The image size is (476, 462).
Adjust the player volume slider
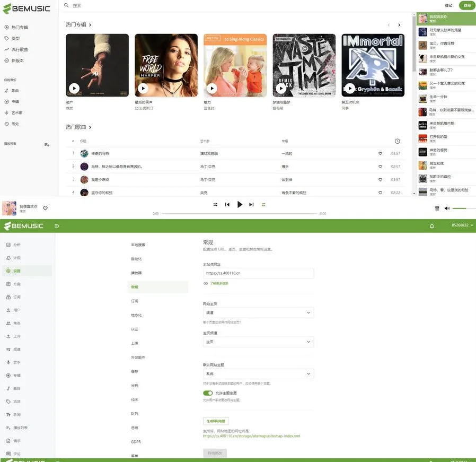(x=461, y=208)
